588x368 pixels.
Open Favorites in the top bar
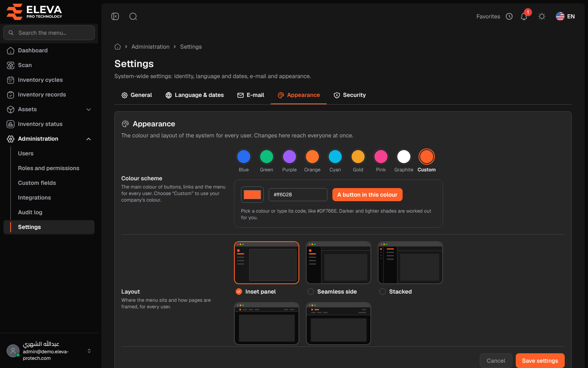point(488,16)
